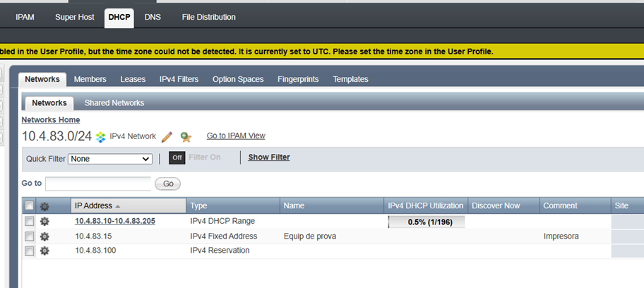Select the Shared Networks sub-tab
The height and width of the screenshot is (288, 644).
click(114, 103)
